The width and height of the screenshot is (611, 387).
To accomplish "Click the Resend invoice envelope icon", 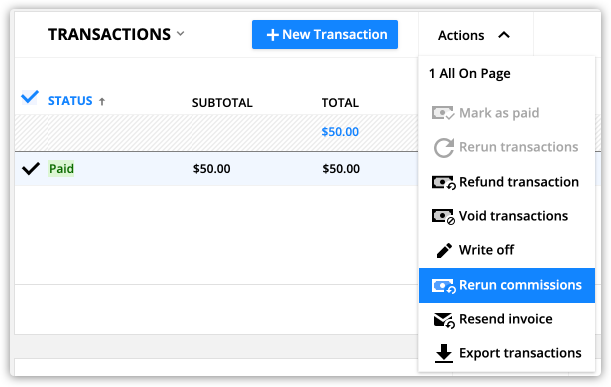I will (x=444, y=320).
